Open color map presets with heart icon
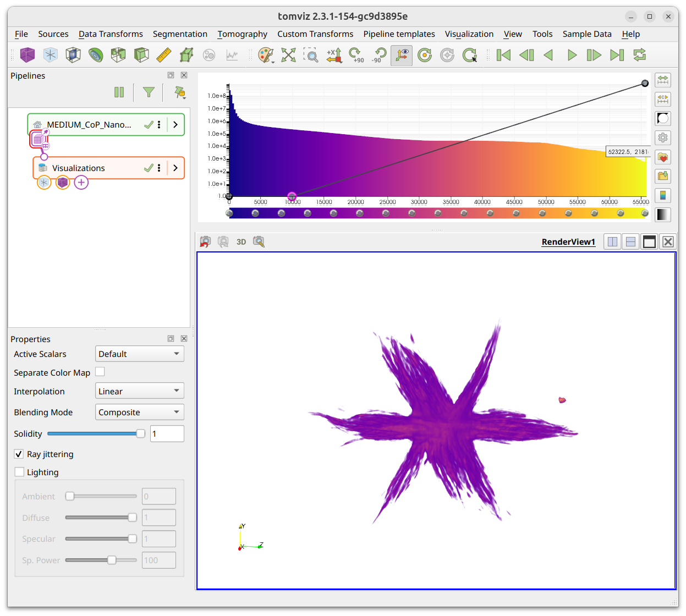Image resolution: width=686 pixels, height=616 pixels. point(663,157)
